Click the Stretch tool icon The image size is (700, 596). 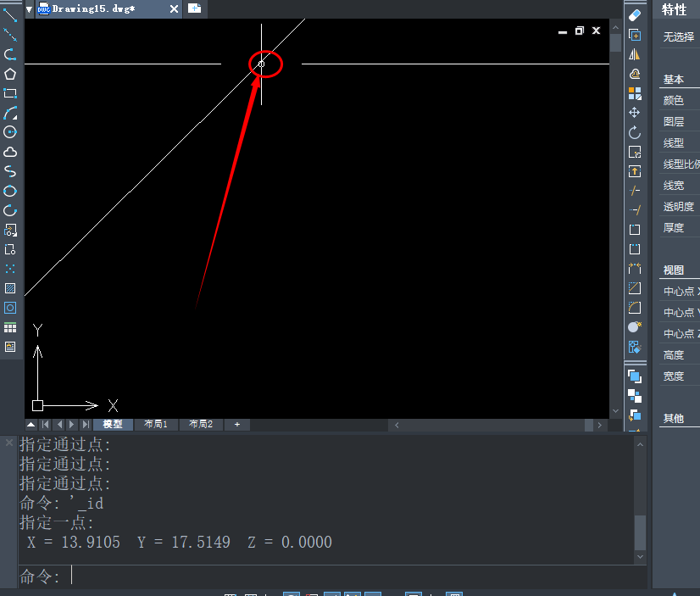coord(635,171)
